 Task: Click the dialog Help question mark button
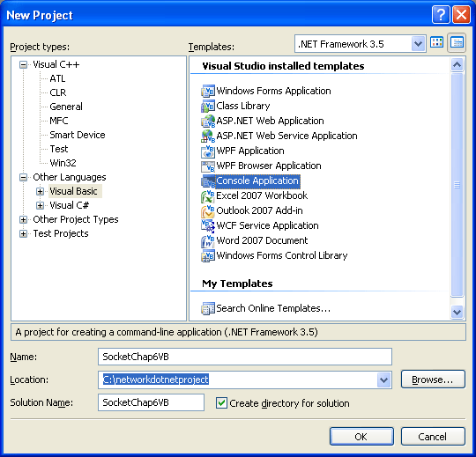(441, 14)
